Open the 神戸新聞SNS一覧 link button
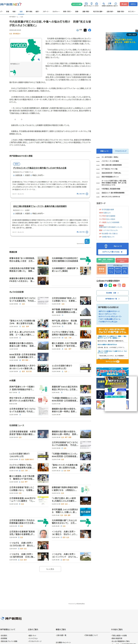138x644 pixels. pos(112,299)
